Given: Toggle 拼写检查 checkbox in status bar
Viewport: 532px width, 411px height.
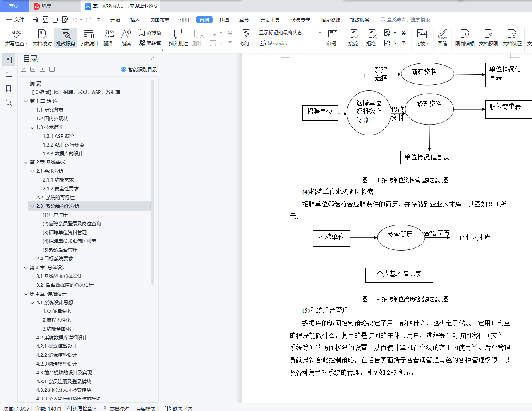Looking at the screenshot, I should pos(69,409).
